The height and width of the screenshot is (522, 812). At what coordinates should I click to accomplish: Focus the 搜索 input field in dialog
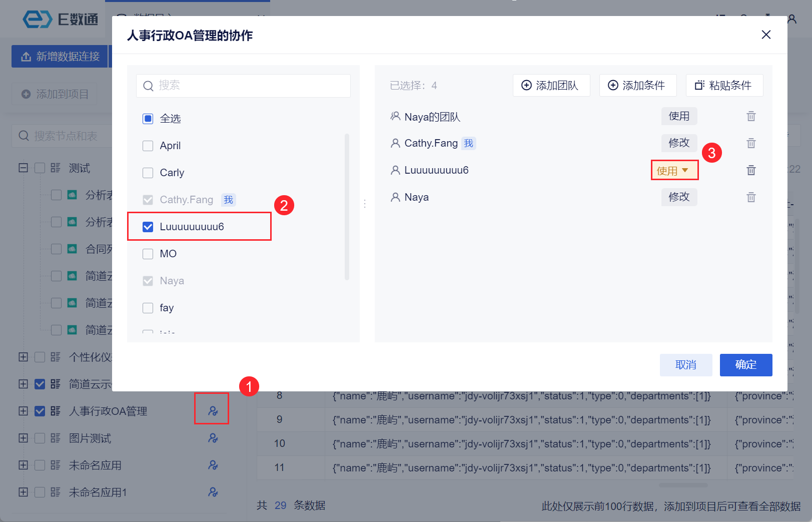[243, 86]
